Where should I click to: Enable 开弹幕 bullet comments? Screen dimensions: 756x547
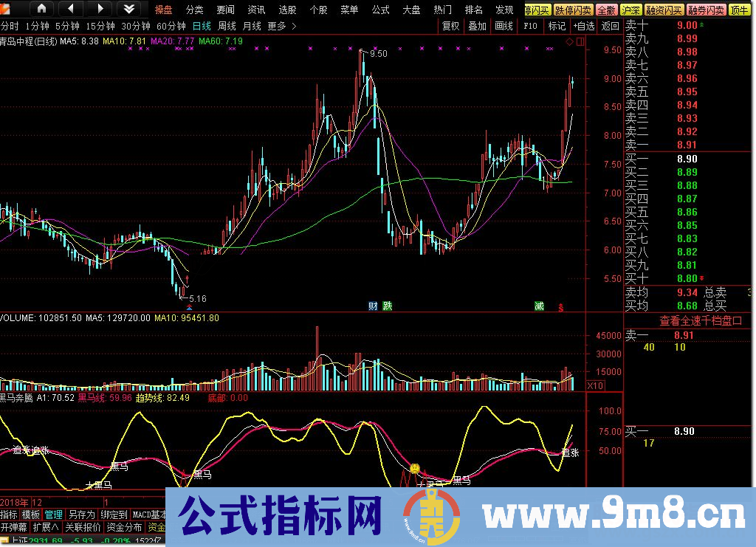tap(15, 526)
